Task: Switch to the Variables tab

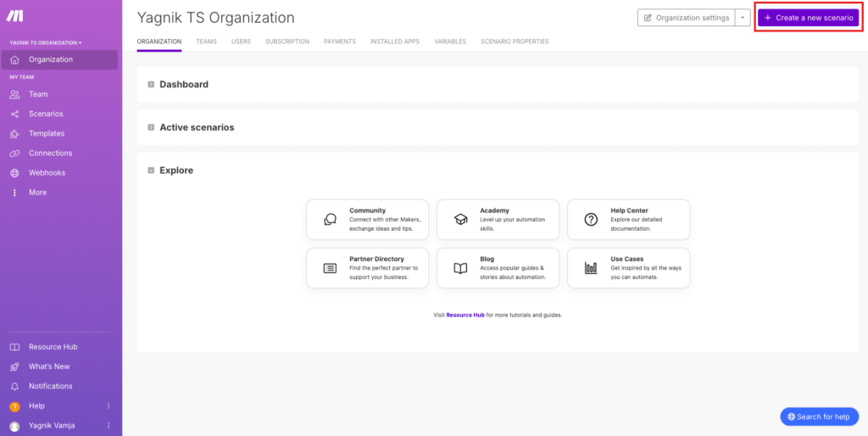Action: pyautogui.click(x=450, y=42)
